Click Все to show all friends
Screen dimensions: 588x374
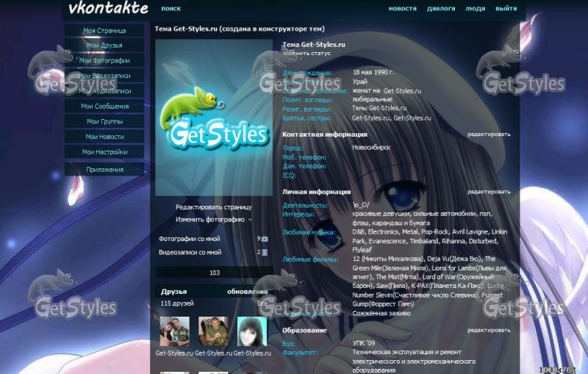tap(262, 303)
